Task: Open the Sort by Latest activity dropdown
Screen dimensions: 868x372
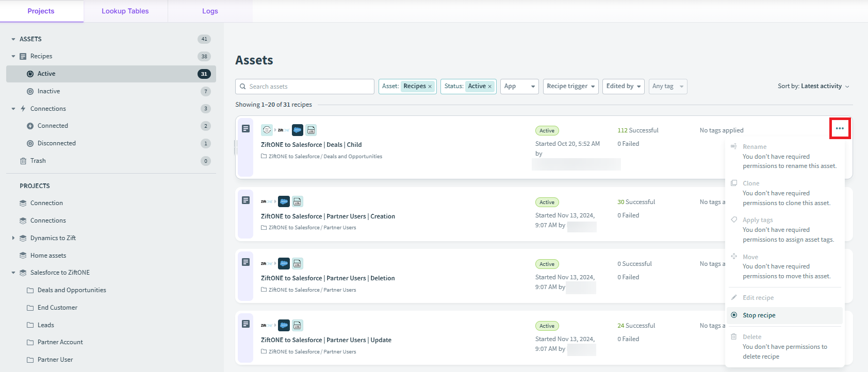Action: (813, 87)
